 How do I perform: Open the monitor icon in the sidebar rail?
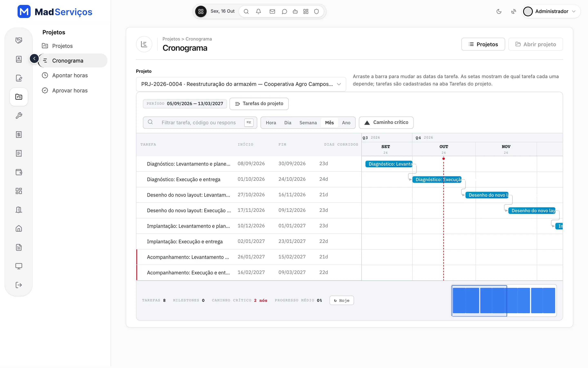coord(19,266)
